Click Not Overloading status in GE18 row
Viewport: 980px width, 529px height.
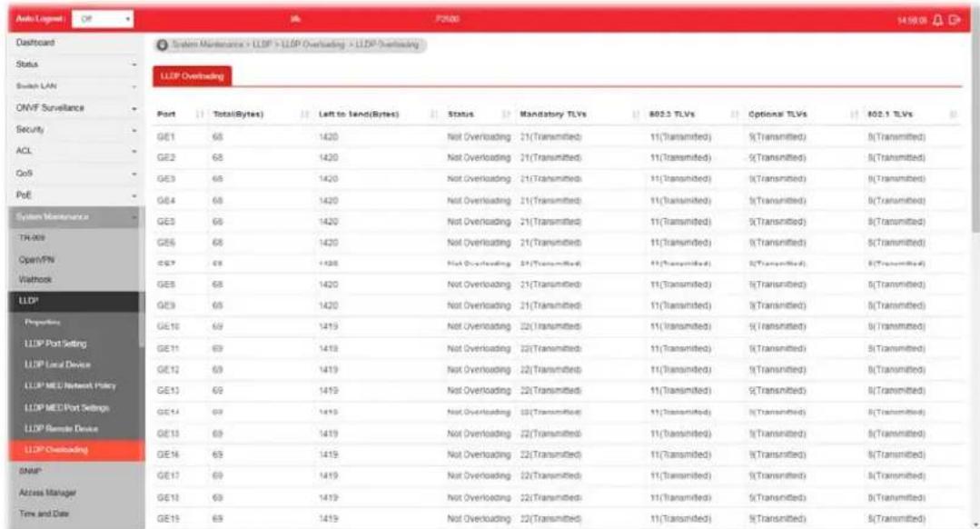[479, 498]
